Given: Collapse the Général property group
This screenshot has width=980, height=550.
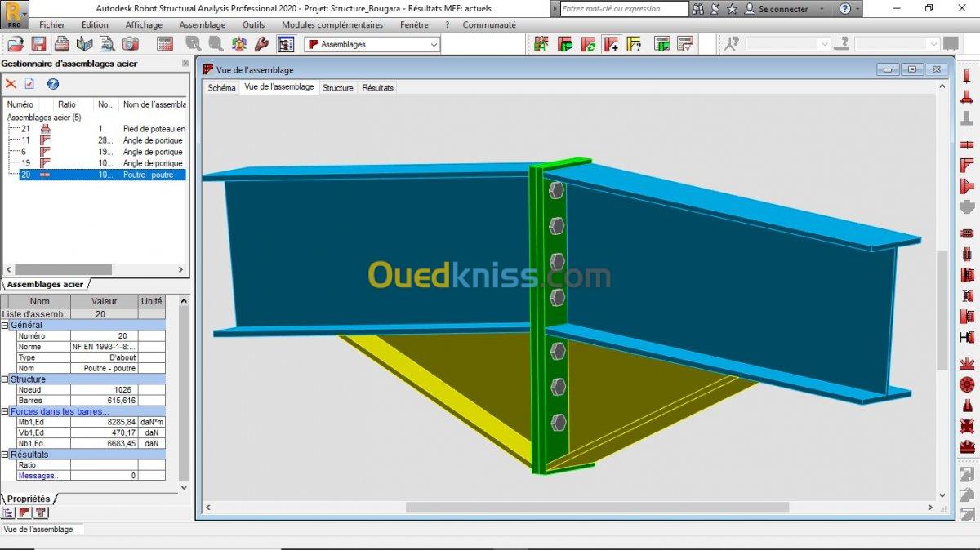Looking at the screenshot, I should pos(5,325).
